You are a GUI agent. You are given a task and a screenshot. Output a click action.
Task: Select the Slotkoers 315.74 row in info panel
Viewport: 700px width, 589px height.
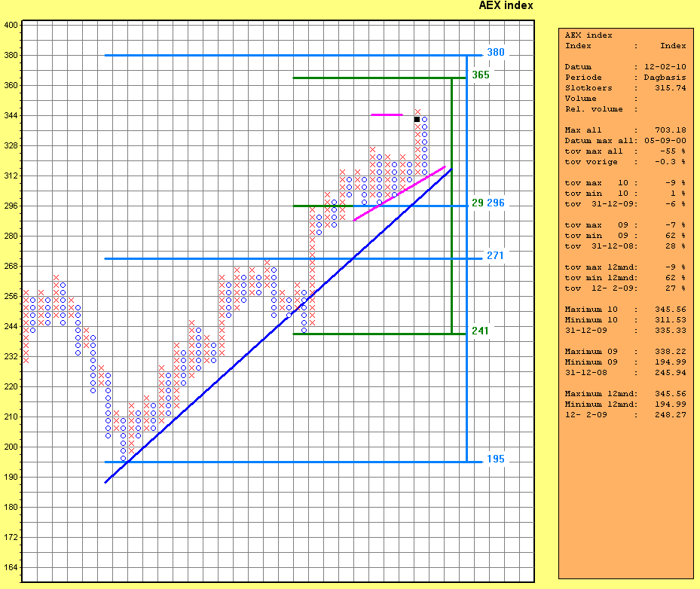(625, 88)
